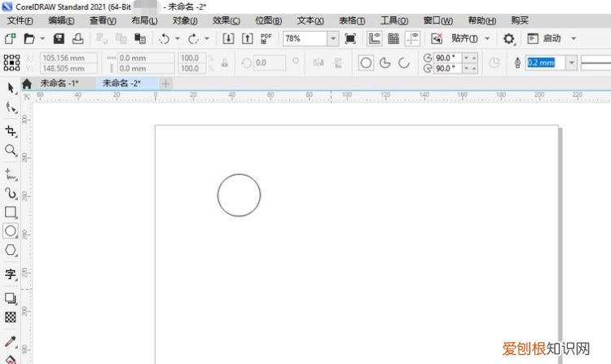This screenshot has width=611, height=364.
Task: Select the Crop tool
Action: point(11,131)
